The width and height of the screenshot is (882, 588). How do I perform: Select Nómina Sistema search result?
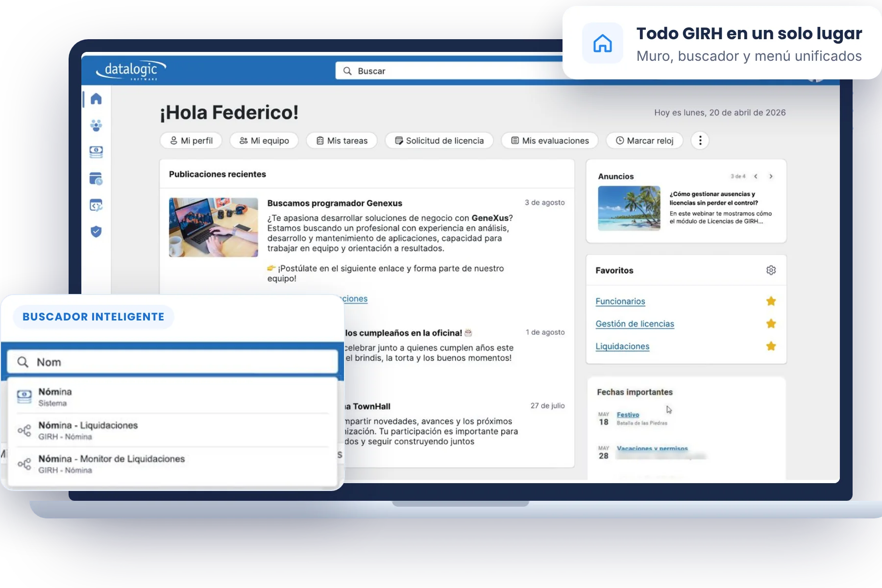point(172,397)
